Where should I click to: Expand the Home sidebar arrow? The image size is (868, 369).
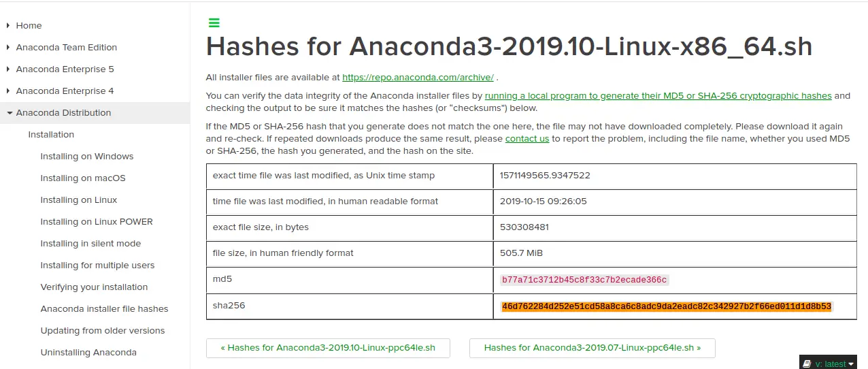click(8, 26)
